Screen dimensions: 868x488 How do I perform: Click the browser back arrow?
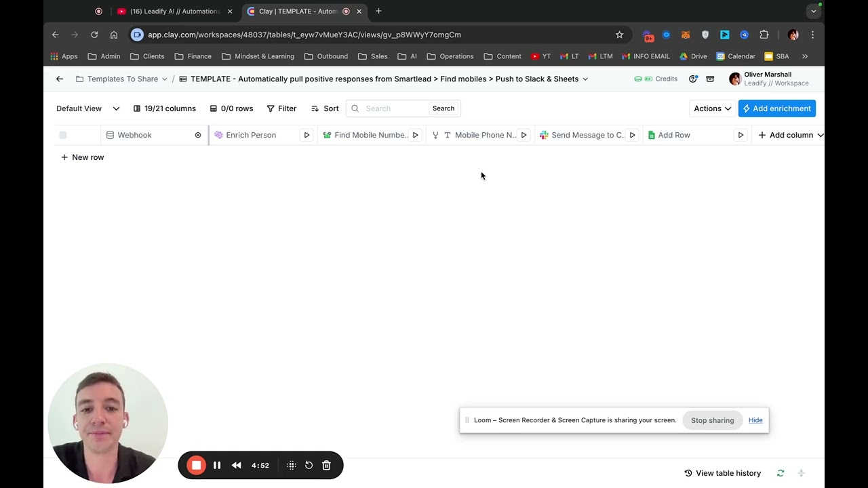pyautogui.click(x=56, y=35)
